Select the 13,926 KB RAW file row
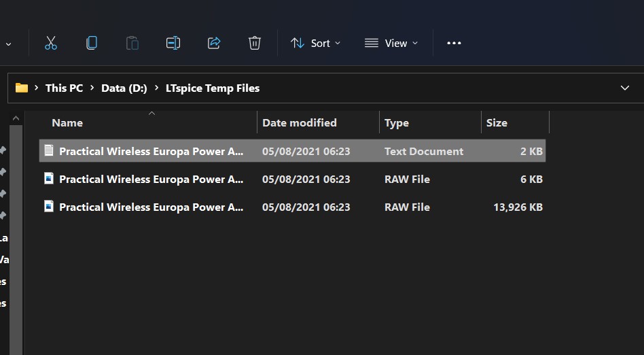 292,207
